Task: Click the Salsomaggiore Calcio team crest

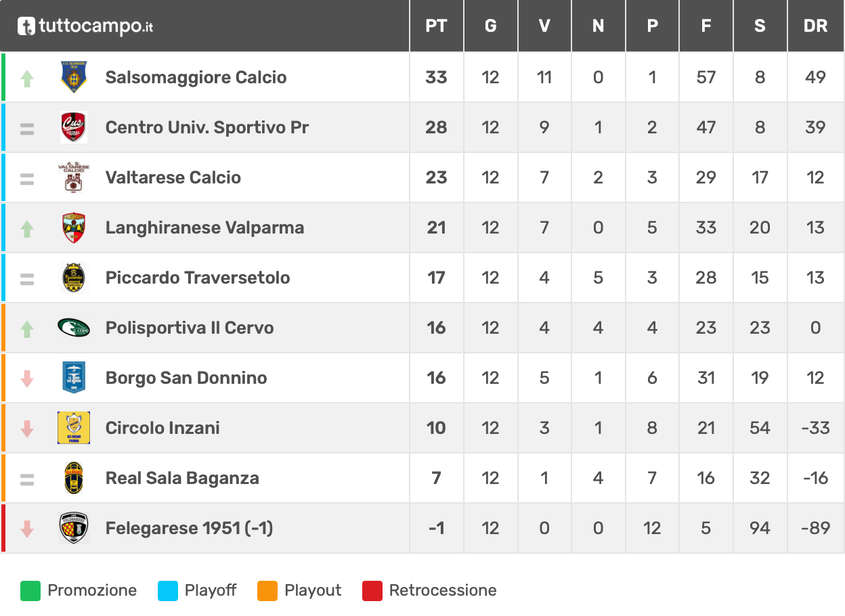Action: 74,77
